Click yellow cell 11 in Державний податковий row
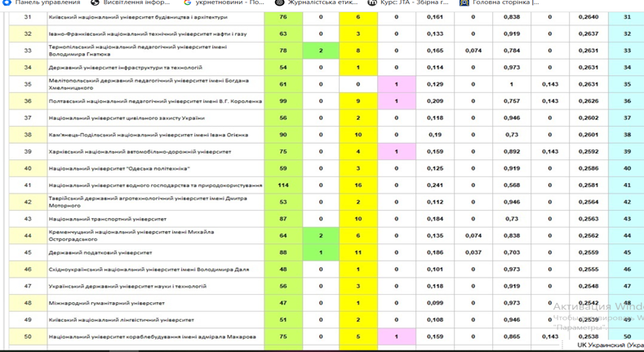Screen dimensions: 644x352 358,252
